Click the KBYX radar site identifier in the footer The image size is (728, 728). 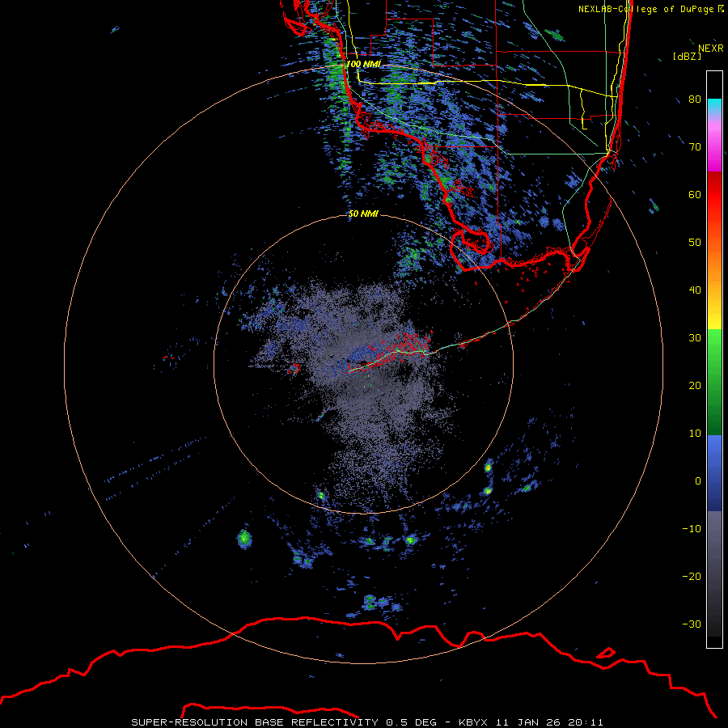473,722
